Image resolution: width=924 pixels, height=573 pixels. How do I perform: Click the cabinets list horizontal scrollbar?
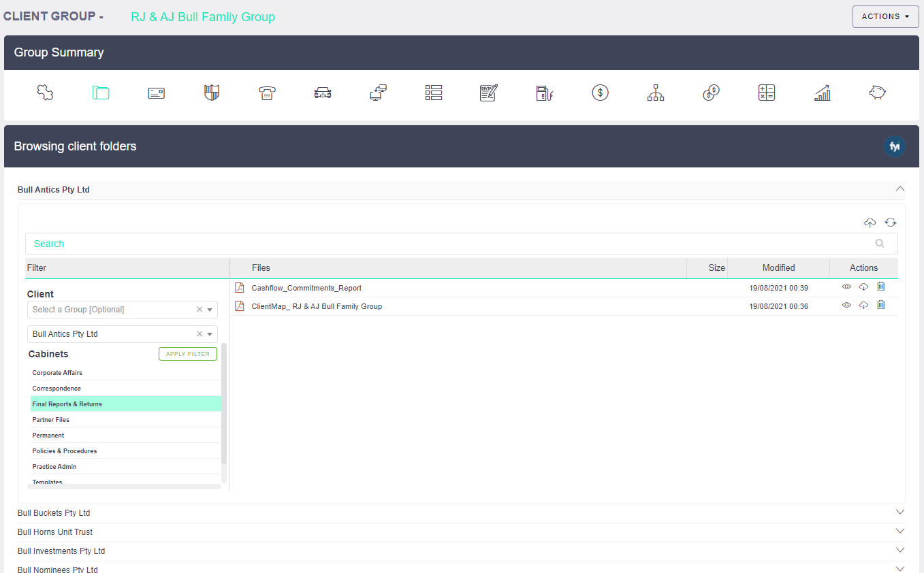(x=124, y=487)
